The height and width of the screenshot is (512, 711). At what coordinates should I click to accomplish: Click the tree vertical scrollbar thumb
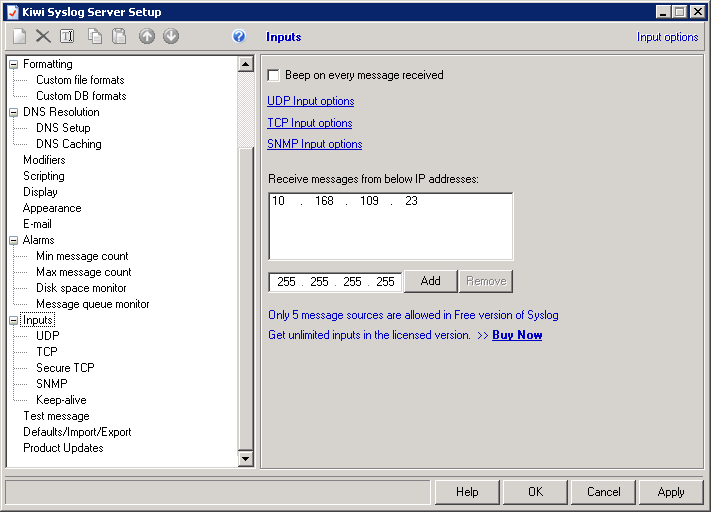[x=245, y=299]
